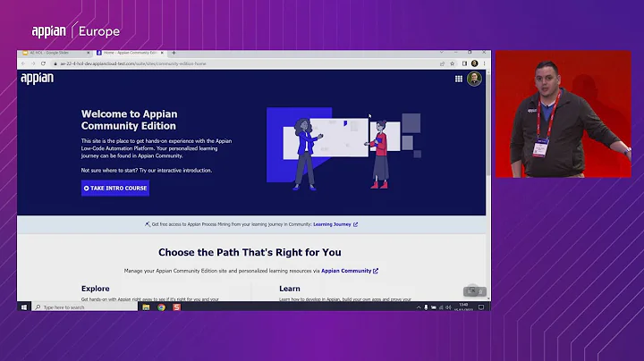Open the Chrome profile avatar
The width and height of the screenshot is (644, 361).
point(475,63)
